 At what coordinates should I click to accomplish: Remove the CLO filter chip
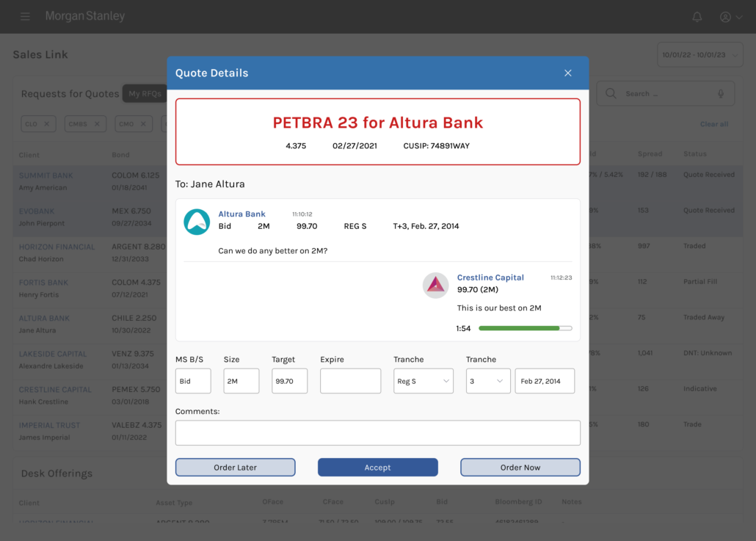(47, 124)
